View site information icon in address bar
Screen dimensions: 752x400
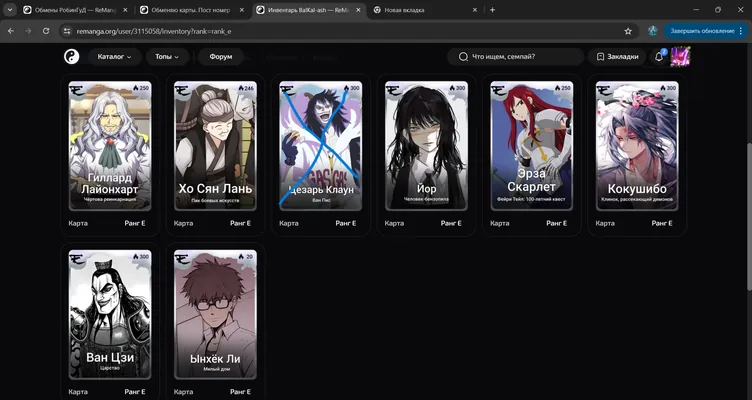coord(67,31)
